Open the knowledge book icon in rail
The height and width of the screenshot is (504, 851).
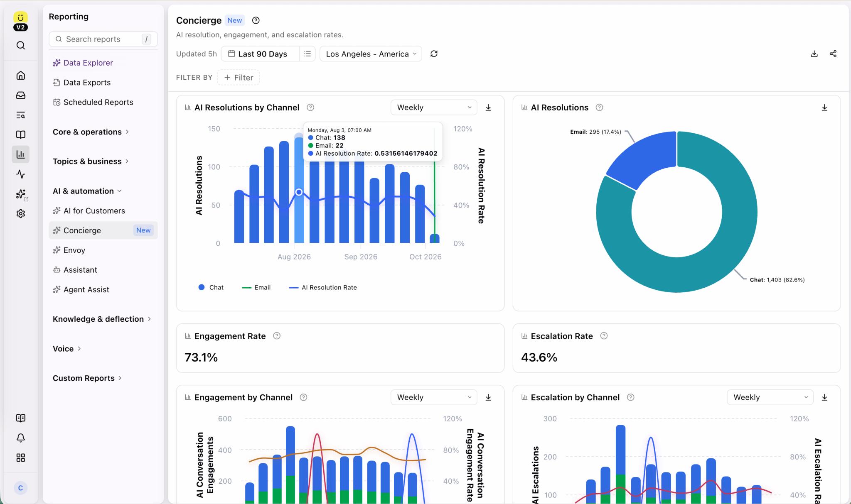click(20, 135)
